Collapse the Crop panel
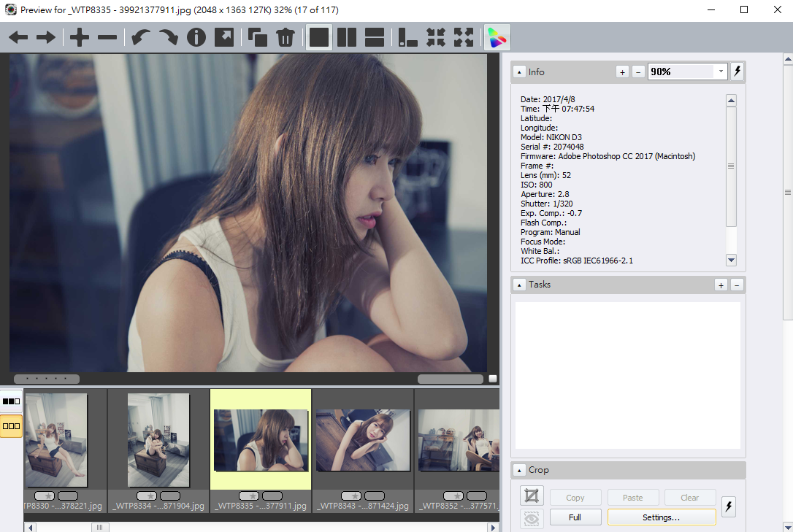Viewport: 793px width, 532px height. click(x=519, y=470)
